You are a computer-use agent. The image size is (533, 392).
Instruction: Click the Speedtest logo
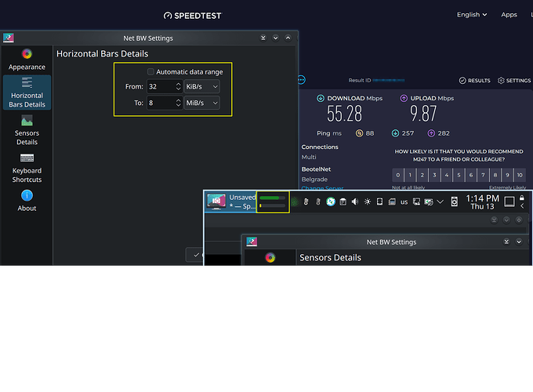[x=193, y=16]
